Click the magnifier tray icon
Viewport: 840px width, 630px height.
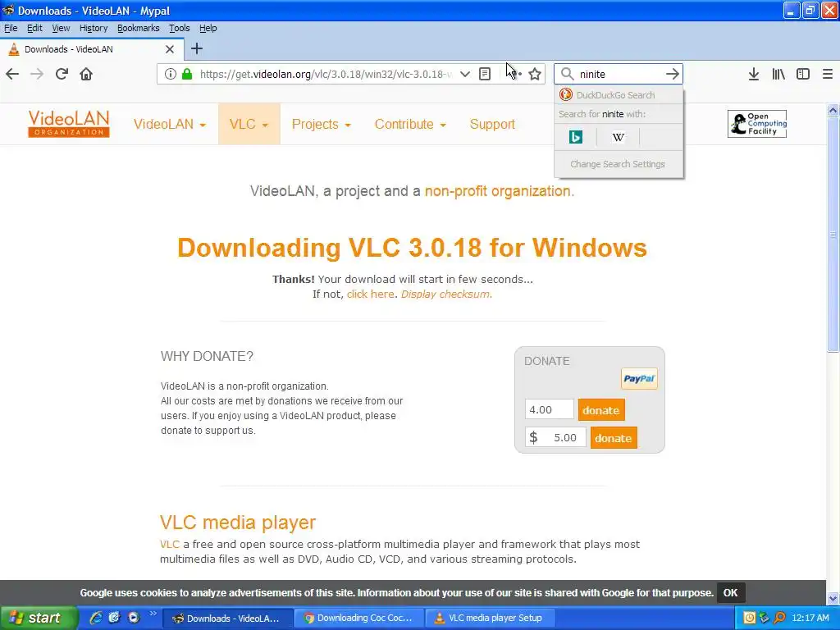(x=779, y=618)
